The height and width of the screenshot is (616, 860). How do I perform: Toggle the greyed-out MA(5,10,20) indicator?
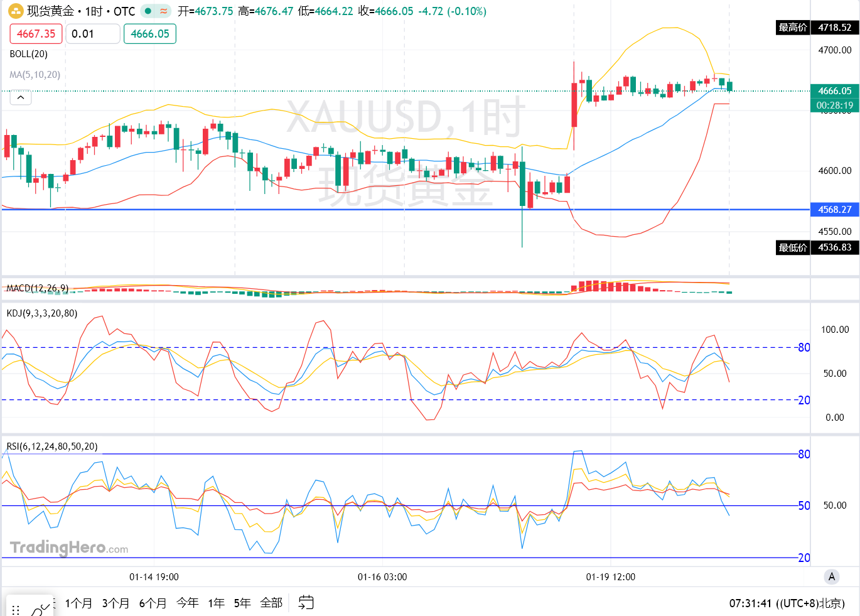[35, 75]
